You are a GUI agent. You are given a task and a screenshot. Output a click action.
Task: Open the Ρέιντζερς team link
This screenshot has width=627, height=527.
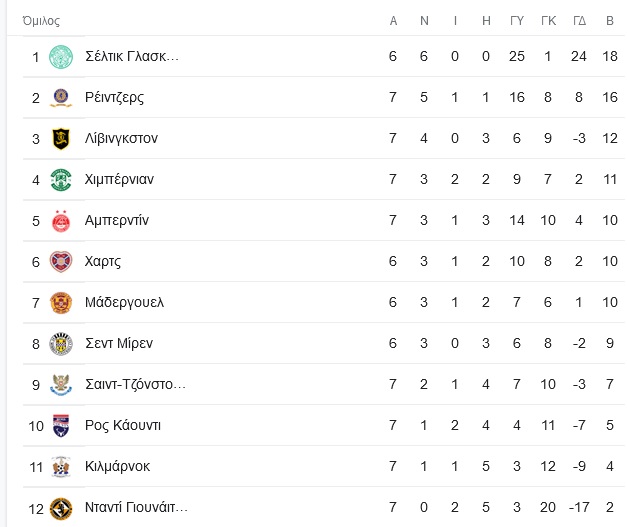pos(114,98)
